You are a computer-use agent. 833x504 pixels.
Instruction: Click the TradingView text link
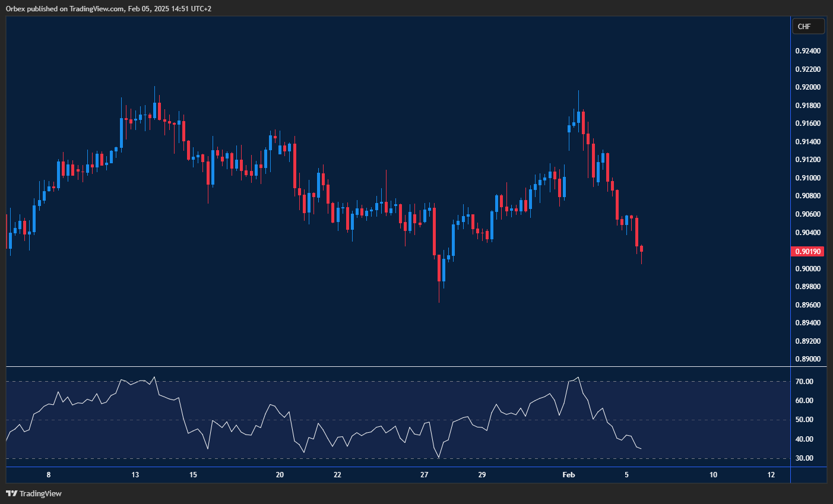[x=41, y=493]
